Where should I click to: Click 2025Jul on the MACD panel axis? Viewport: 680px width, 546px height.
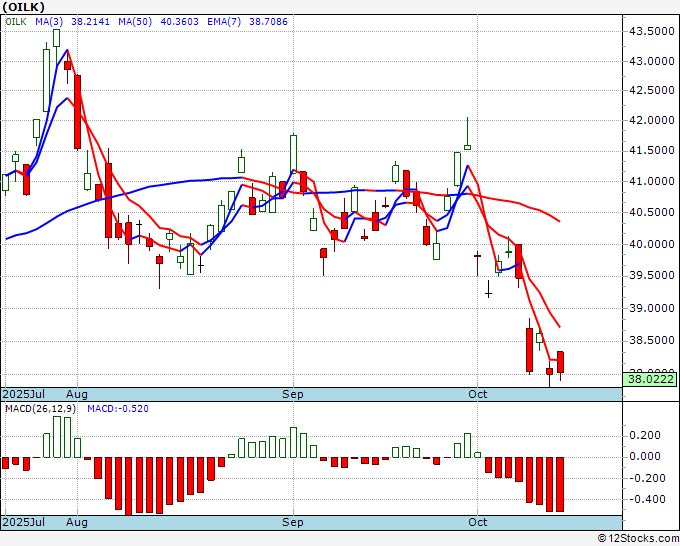click(24, 522)
